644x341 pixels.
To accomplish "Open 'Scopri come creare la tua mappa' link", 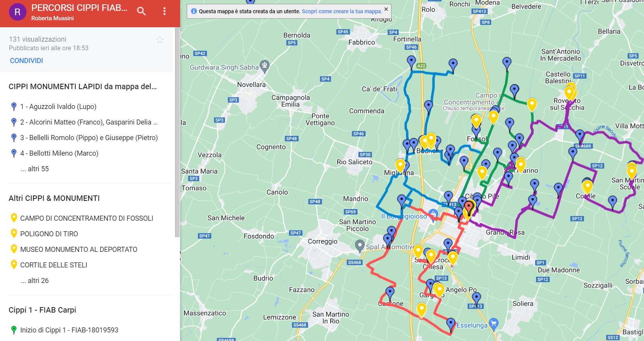I will [342, 11].
